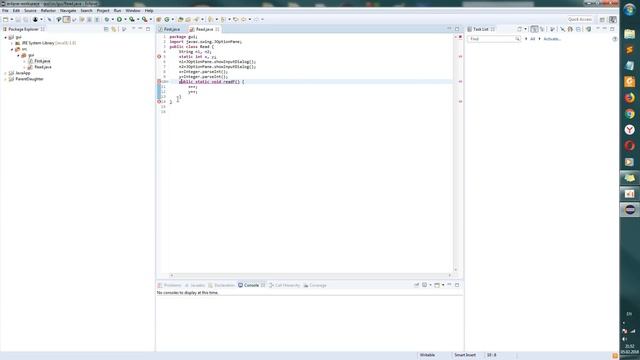
Task: Click the green Run button in toolbar
Action: [119, 19]
